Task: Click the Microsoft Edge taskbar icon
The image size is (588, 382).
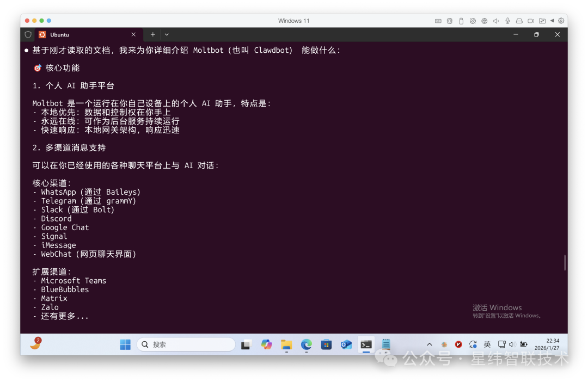Action: click(307, 344)
